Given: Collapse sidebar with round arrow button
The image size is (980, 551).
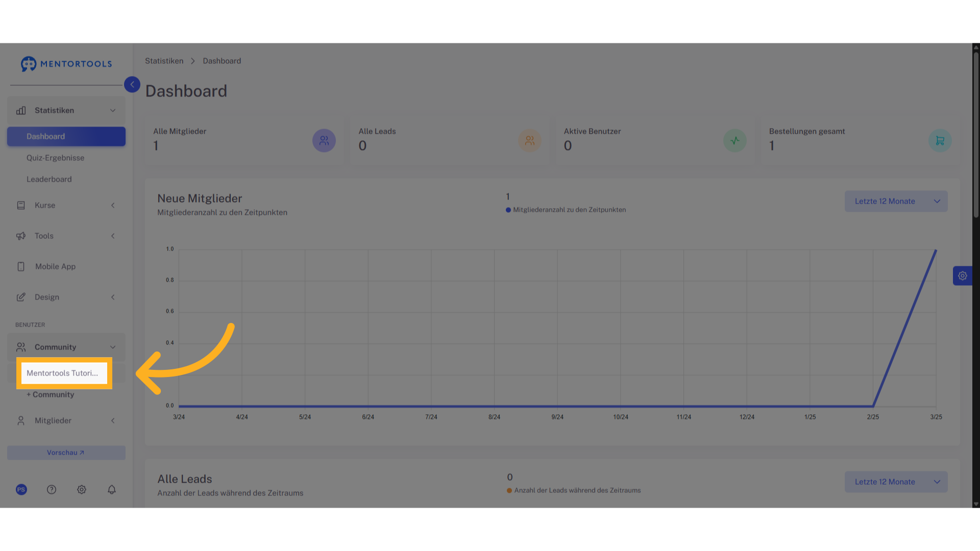Looking at the screenshot, I should 132,85.
